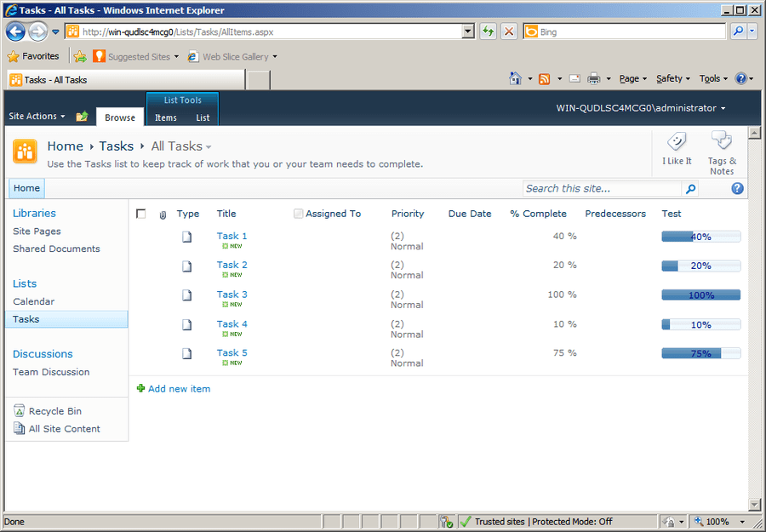Open the Recycle Bin
Viewport: 766px width, 532px height.
55,411
